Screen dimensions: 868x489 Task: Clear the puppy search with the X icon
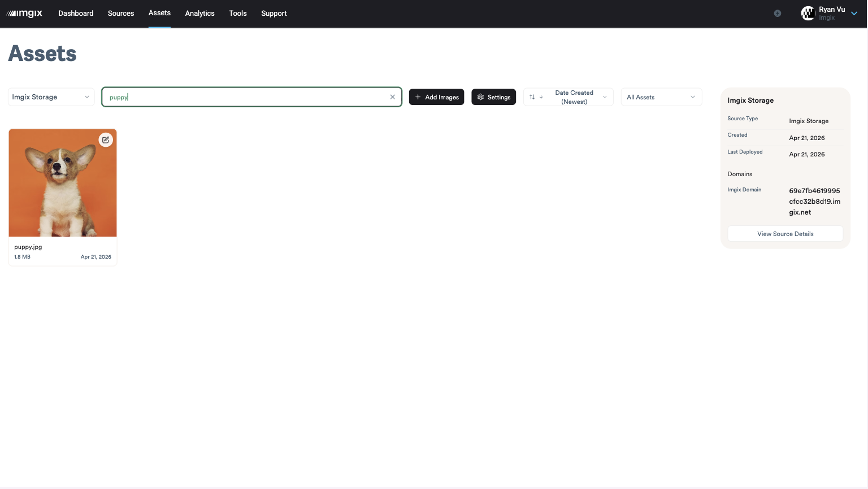click(x=392, y=97)
